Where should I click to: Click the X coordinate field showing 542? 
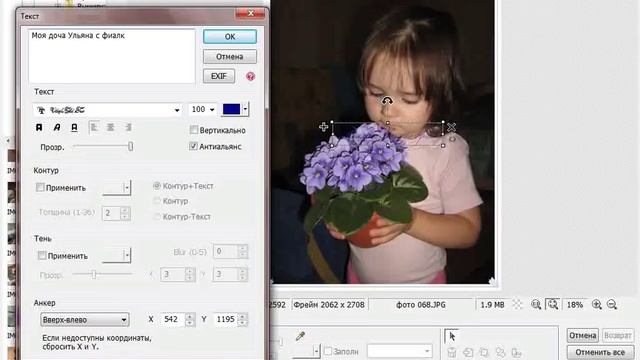[x=173, y=319]
